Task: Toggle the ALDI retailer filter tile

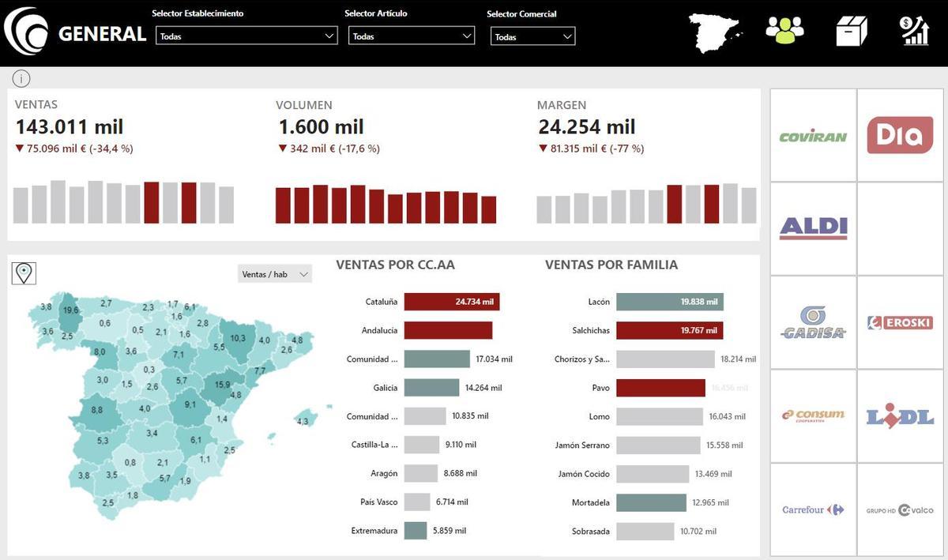Action: (812, 227)
